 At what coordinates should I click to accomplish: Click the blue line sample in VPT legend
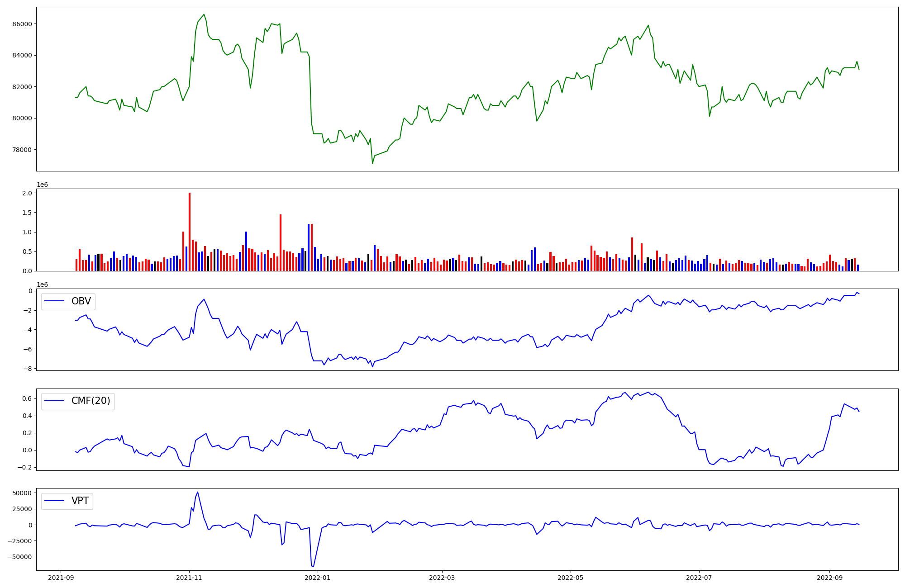tap(55, 501)
